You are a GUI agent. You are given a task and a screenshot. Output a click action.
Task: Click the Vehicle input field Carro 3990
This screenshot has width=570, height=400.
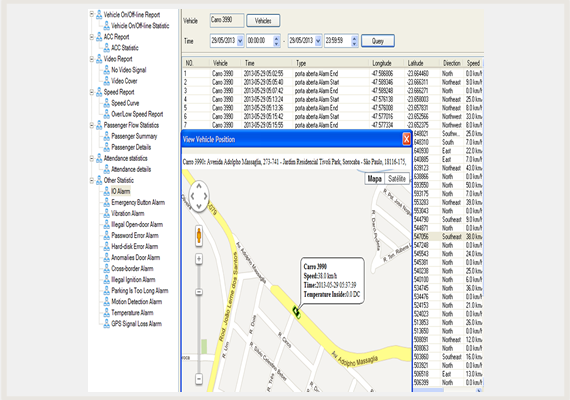coord(227,20)
